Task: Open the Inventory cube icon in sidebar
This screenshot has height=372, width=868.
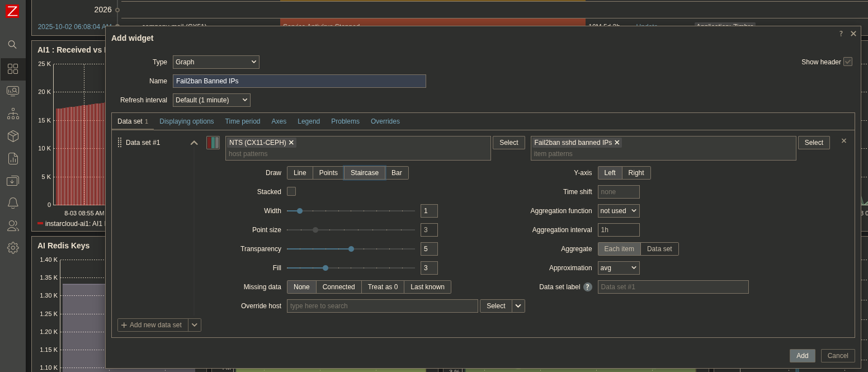Action: pyautogui.click(x=13, y=136)
